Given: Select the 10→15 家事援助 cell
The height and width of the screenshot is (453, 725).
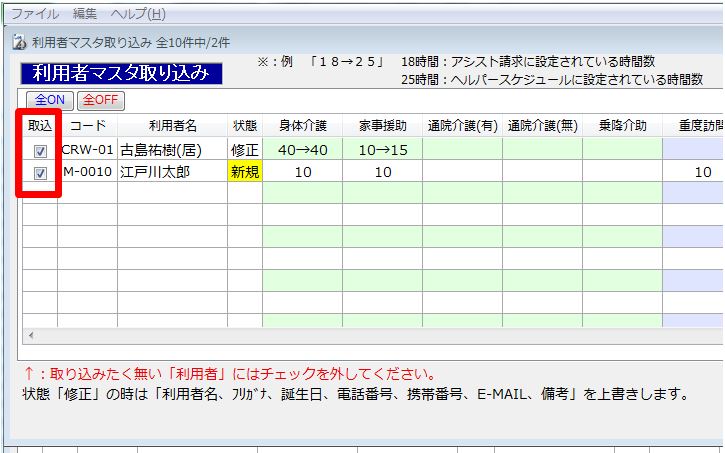Looking at the screenshot, I should click(x=382, y=150).
